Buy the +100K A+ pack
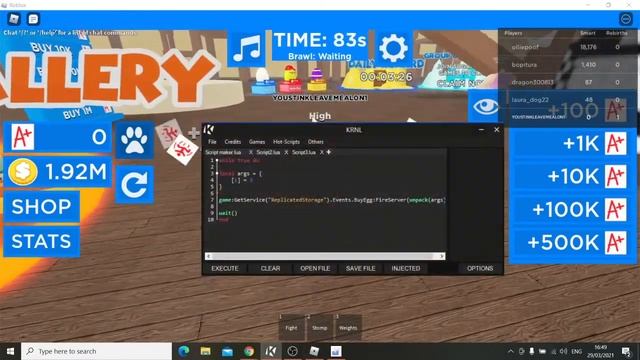The height and width of the screenshot is (360, 640). coord(573,209)
